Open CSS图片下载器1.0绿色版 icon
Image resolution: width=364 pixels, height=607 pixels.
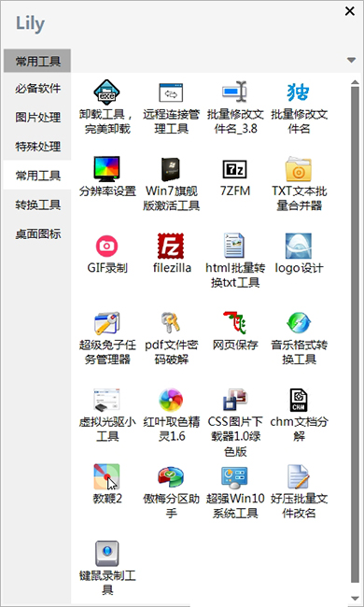tap(235, 400)
